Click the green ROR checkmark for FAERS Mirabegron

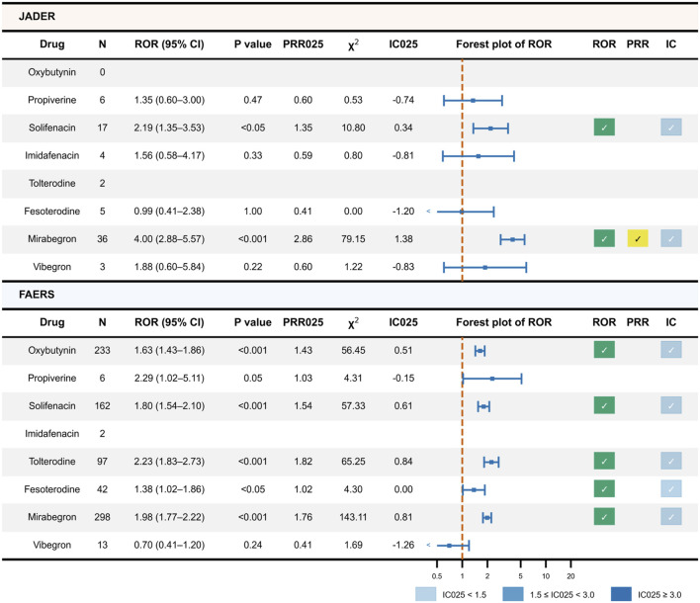point(604,516)
